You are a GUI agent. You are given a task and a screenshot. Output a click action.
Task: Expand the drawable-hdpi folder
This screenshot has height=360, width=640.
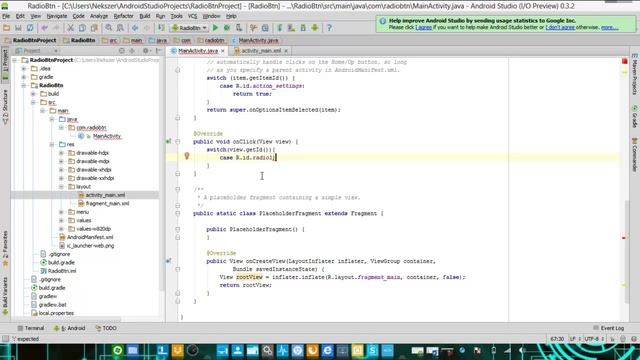[61, 153]
